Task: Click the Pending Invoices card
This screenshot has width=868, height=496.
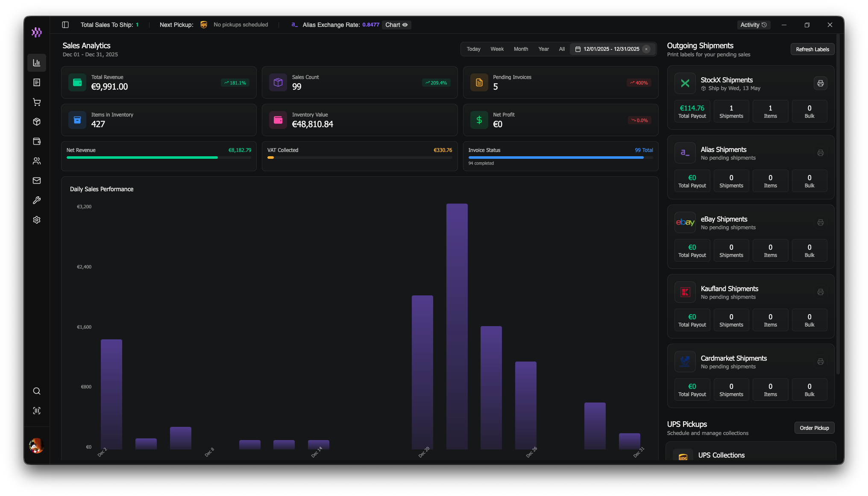Action: (x=560, y=82)
